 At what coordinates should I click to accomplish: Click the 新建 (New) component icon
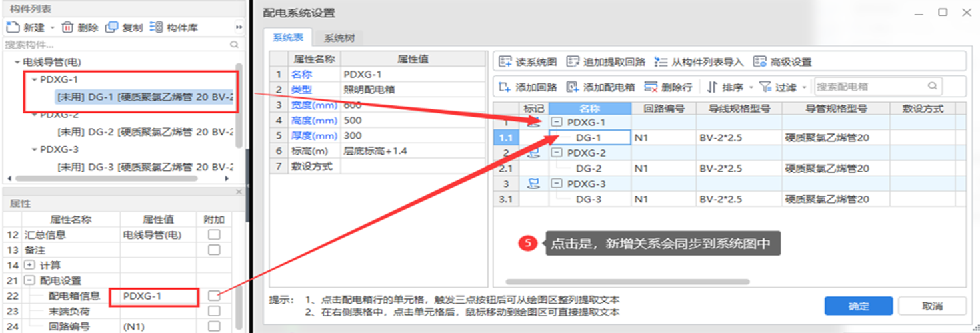12,27
